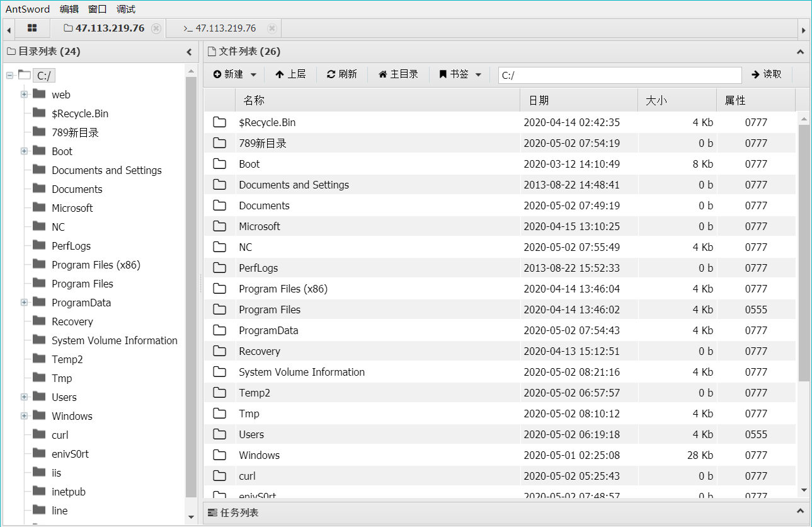Open the home grid tab icon
The width and height of the screenshot is (812, 527).
tap(32, 28)
